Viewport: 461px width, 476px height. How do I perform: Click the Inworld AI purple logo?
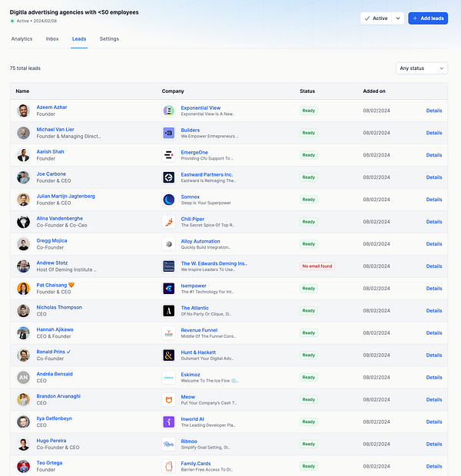[169, 422]
